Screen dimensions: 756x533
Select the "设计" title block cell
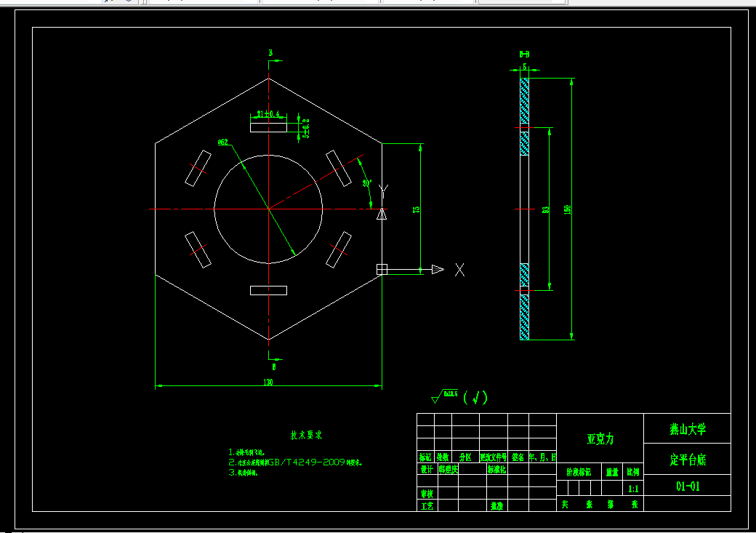pos(427,469)
